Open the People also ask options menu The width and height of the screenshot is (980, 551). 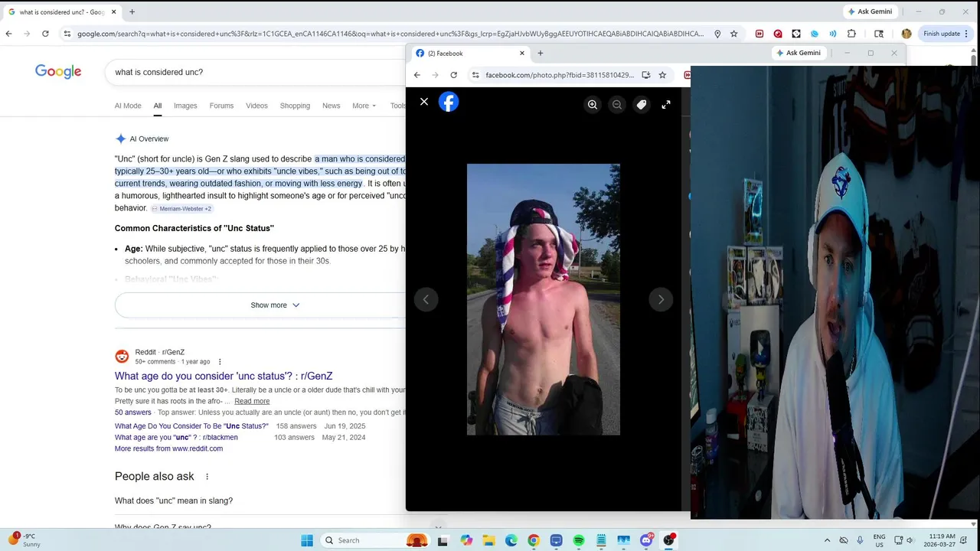click(207, 477)
